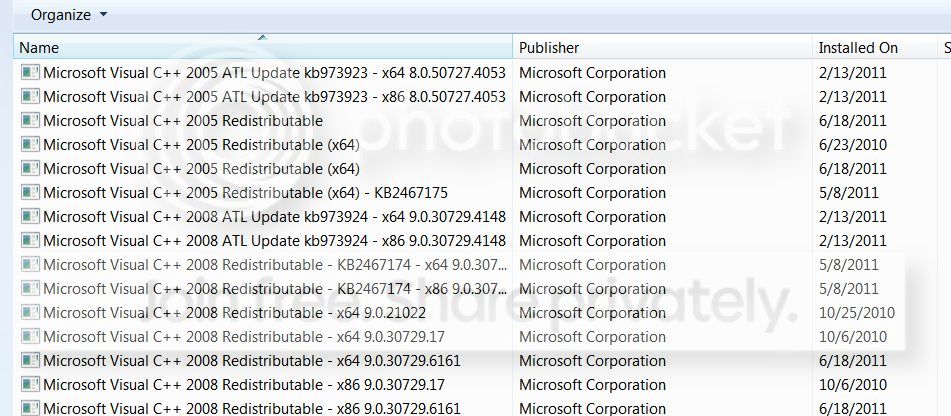The image size is (951, 416).
Task: Click icon of 2008 ATL Update kb973924 x86
Action: click(30, 241)
